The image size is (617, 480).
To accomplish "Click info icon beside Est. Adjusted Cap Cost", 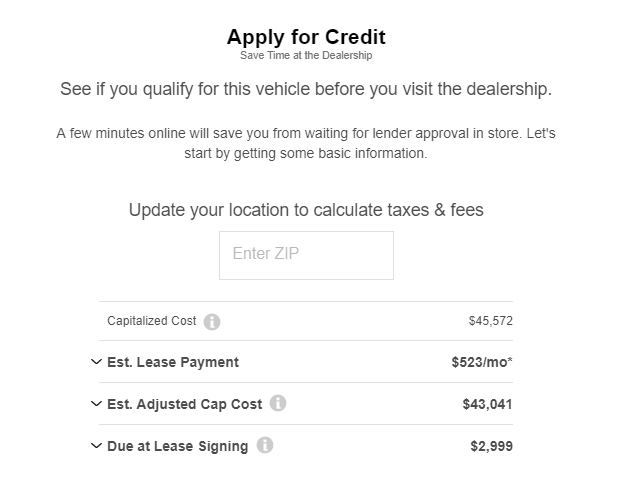I will tap(278, 403).
